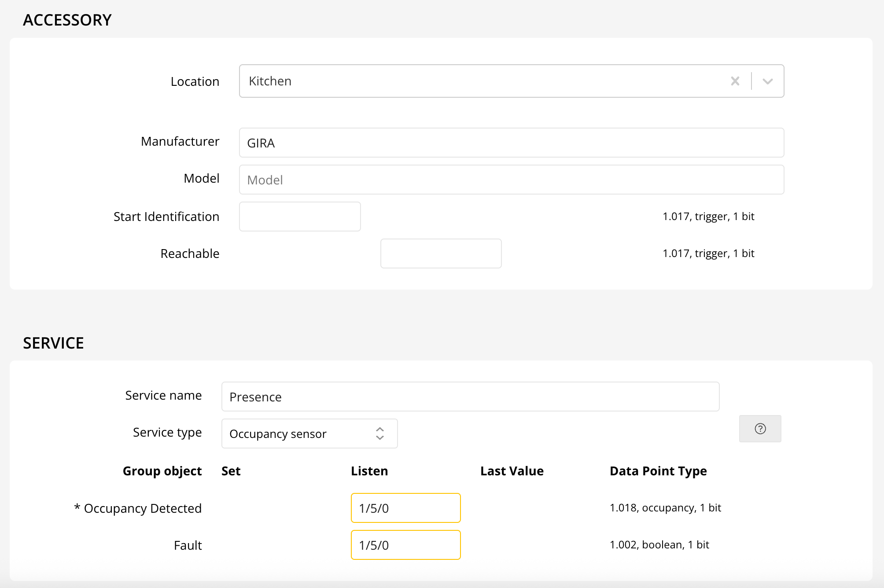Screen dimensions: 884x588
Task: Expand the Location dropdown chevron
Action: click(x=767, y=81)
